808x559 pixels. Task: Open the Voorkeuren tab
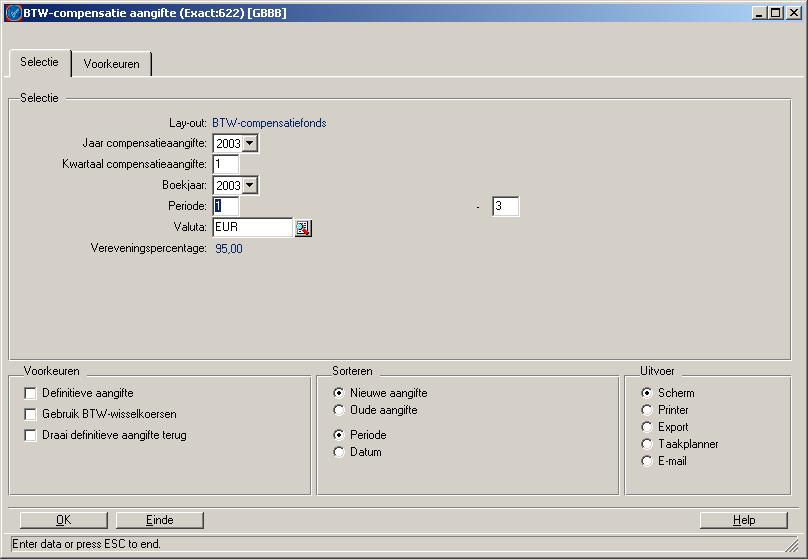pos(111,64)
